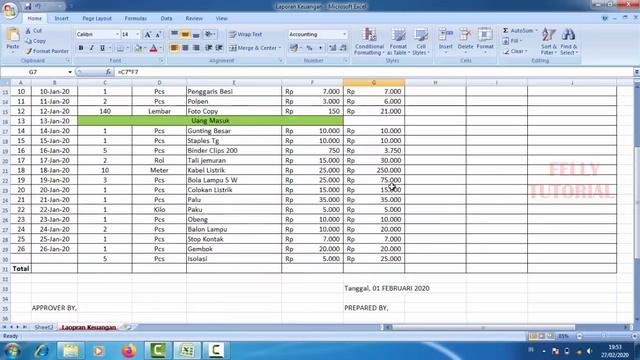Toggle Top Align
The image size is (640, 360).
tap(174, 34)
